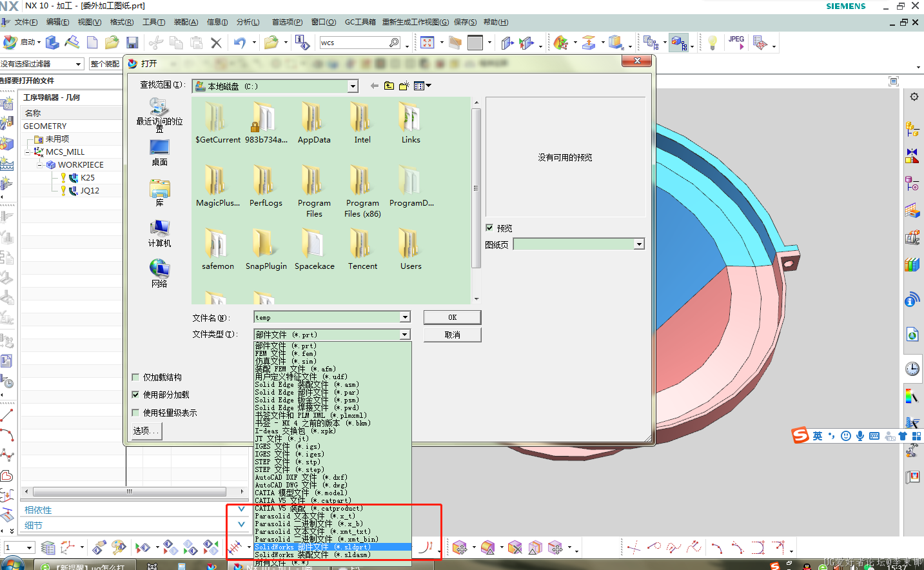Click the delete X icon in toolbar
This screenshot has height=570, width=924.
216,43
